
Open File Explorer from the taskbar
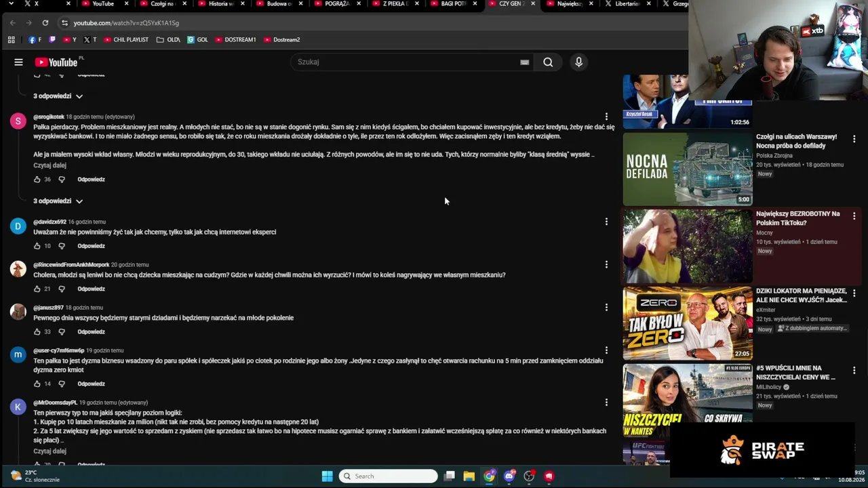pos(469,476)
